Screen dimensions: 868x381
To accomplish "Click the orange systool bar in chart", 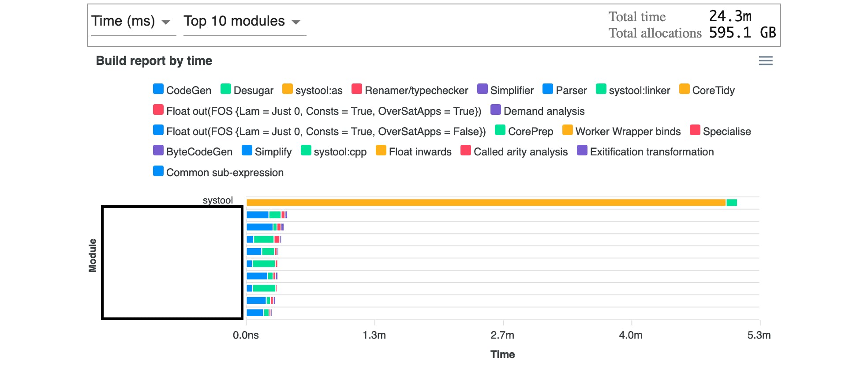I will 485,203.
